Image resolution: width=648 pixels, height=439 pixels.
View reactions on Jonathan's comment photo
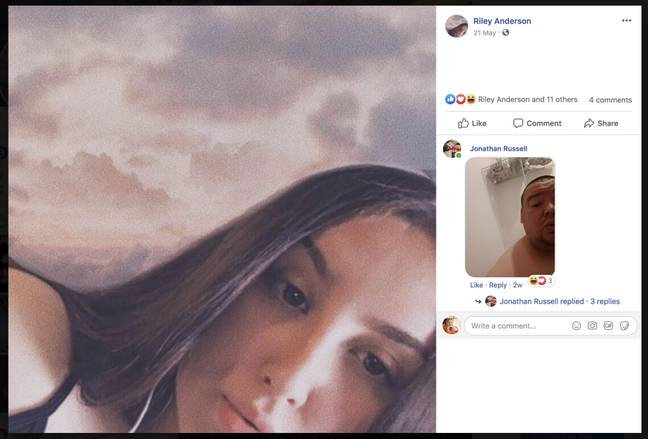pyautogui.click(x=541, y=281)
